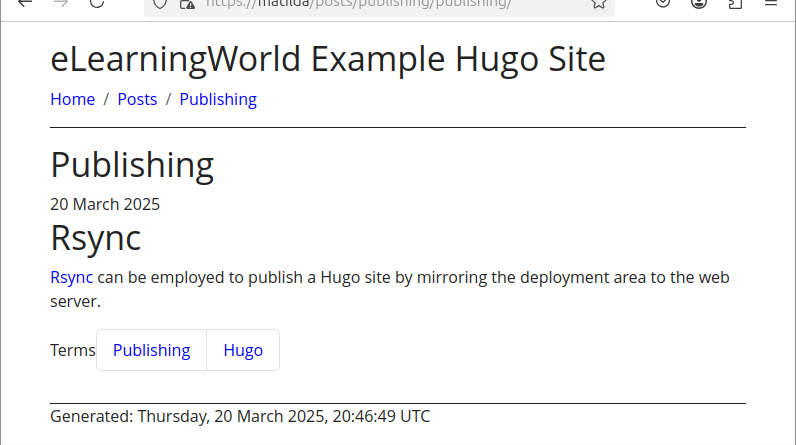This screenshot has width=796, height=445.
Task: Click the Publishing breadcrumb link
Action: [x=218, y=99]
